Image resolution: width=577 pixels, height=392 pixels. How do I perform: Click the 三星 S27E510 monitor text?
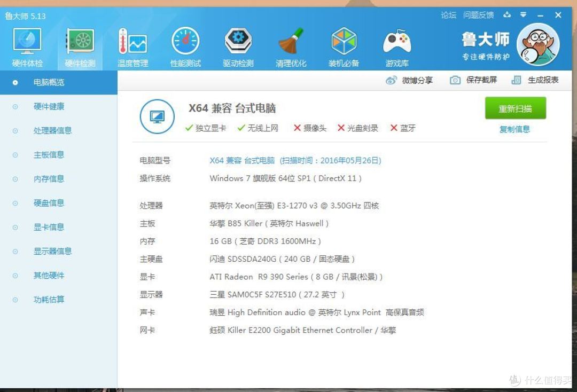[277, 295]
